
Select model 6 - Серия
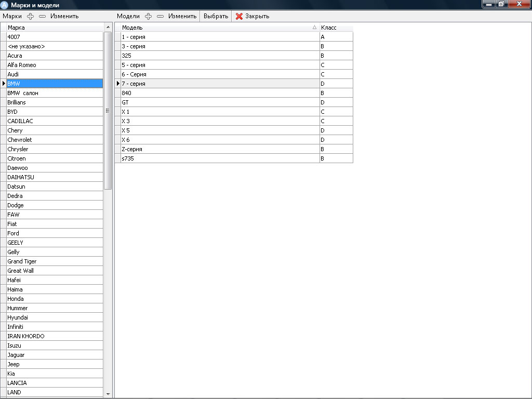220,74
